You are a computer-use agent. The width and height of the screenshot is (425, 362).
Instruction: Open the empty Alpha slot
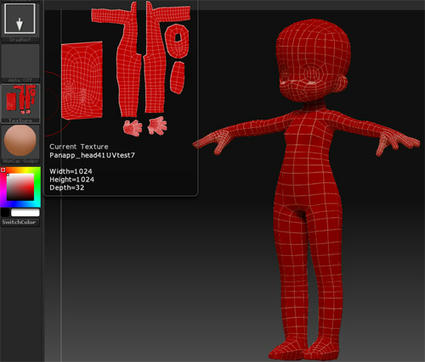tap(20, 62)
